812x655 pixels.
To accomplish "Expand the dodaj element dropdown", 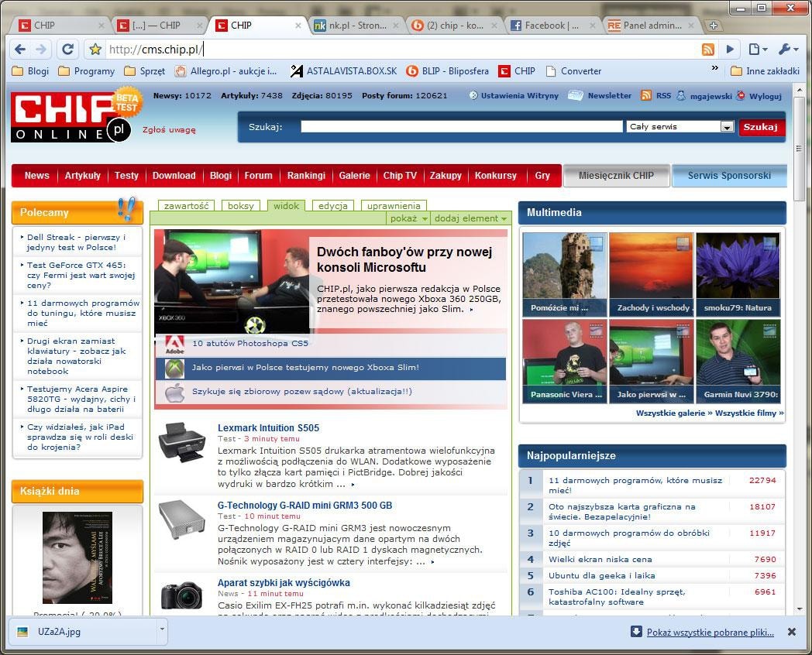I will (x=470, y=218).
